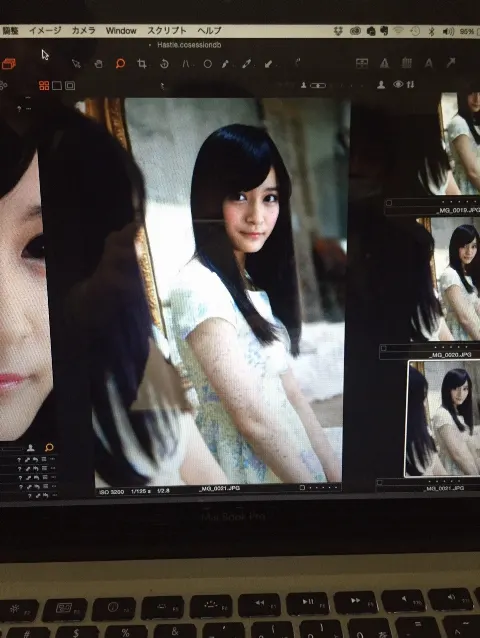The image size is (480, 638).
Task: Select the pointer Select tool
Action: click(x=76, y=63)
